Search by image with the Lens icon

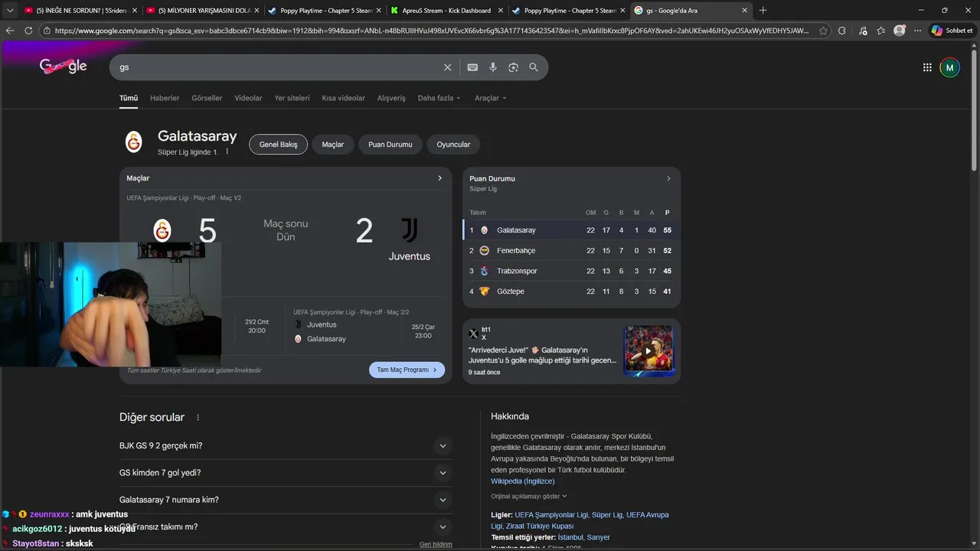pos(513,67)
